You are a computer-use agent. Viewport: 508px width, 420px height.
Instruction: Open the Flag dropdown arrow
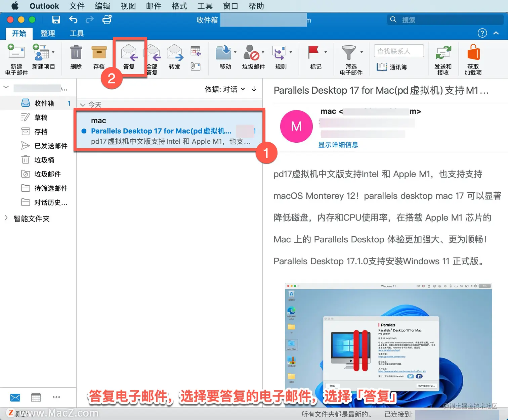pos(326,52)
